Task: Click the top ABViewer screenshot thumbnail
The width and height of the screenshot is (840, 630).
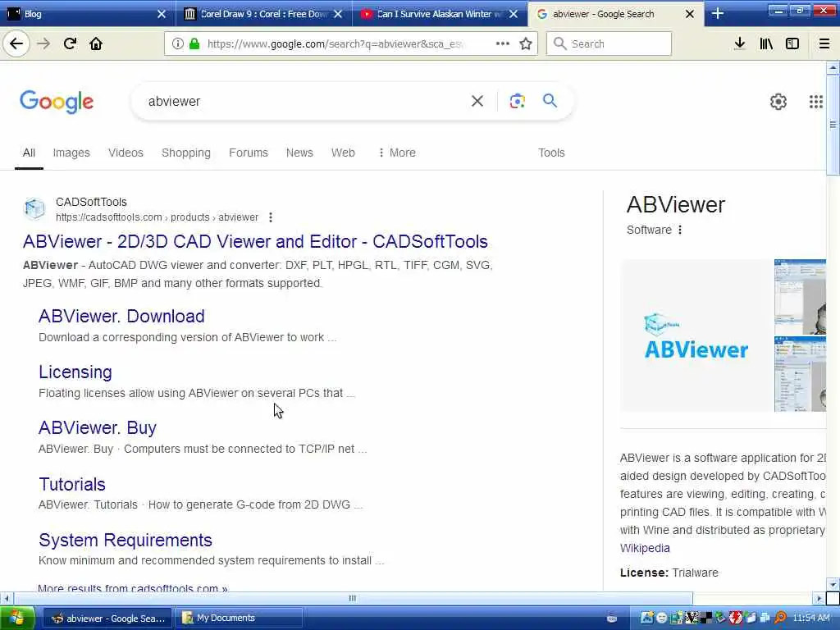Action: pyautogui.click(x=800, y=297)
